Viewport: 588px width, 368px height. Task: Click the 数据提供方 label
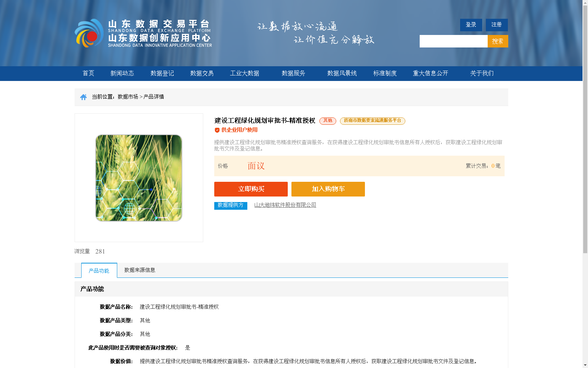[231, 205]
